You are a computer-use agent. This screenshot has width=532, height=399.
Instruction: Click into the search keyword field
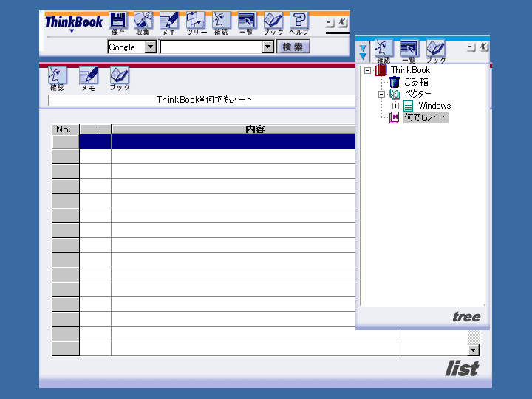point(212,47)
